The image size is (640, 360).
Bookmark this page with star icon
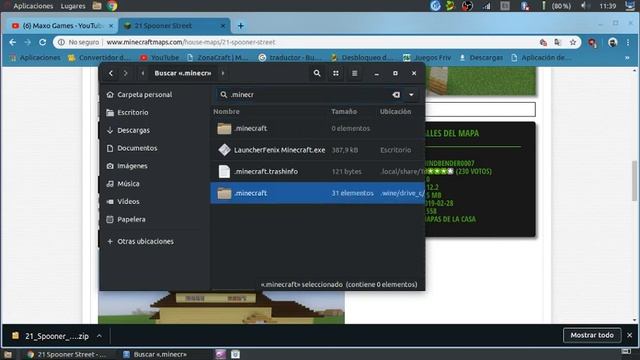click(x=573, y=42)
